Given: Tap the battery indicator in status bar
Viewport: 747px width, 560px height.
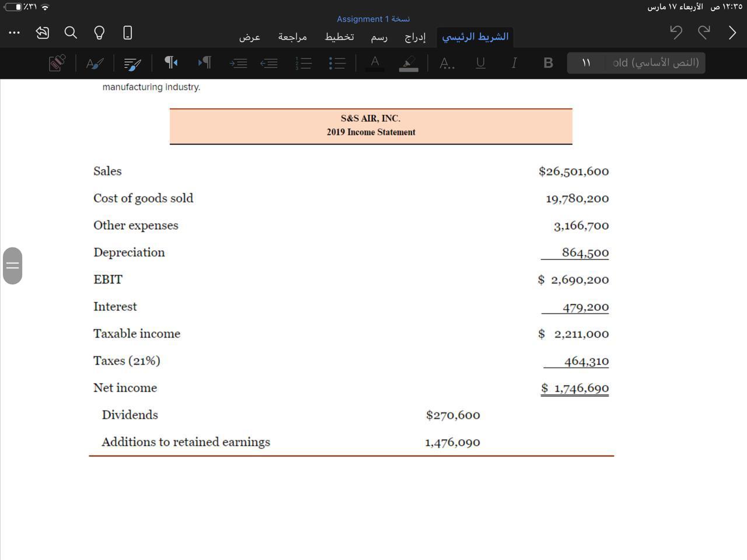Looking at the screenshot, I should pyautogui.click(x=13, y=7).
